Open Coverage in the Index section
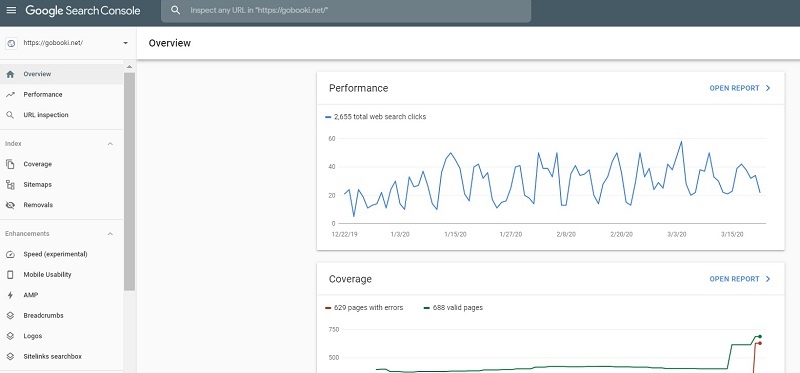Screen dimensions: 800x373 click(61, 164)
